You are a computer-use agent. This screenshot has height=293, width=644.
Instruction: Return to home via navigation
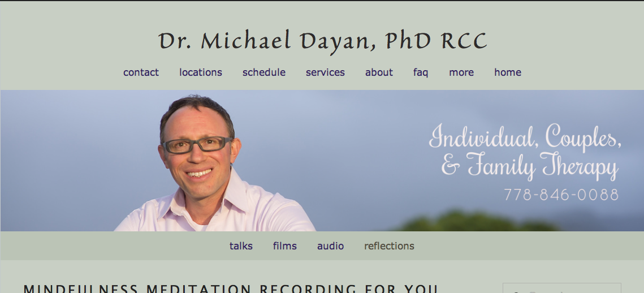tap(508, 72)
